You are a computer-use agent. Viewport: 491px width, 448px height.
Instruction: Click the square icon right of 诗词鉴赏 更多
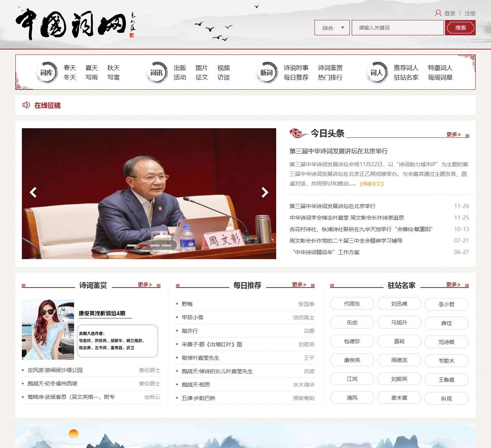point(158,286)
